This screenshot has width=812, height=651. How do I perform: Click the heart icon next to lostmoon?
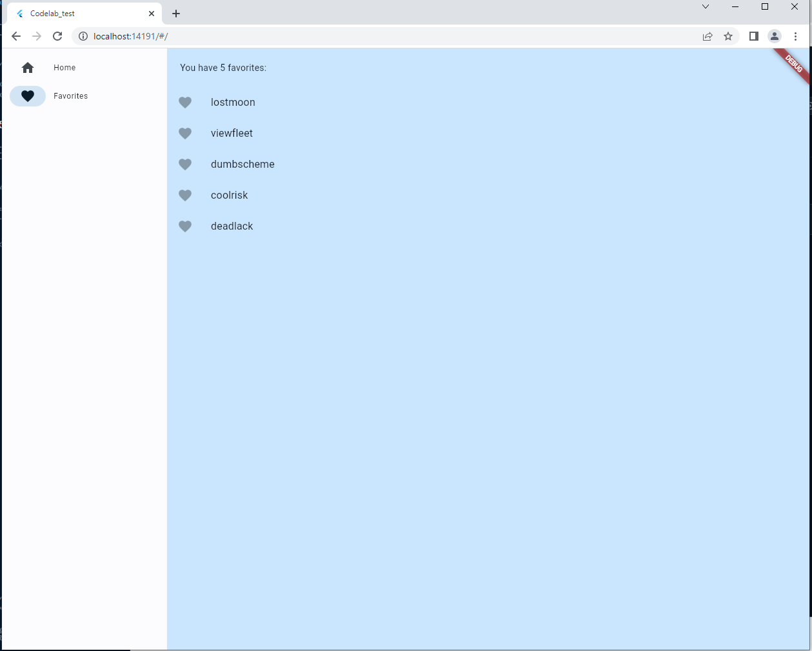185,102
